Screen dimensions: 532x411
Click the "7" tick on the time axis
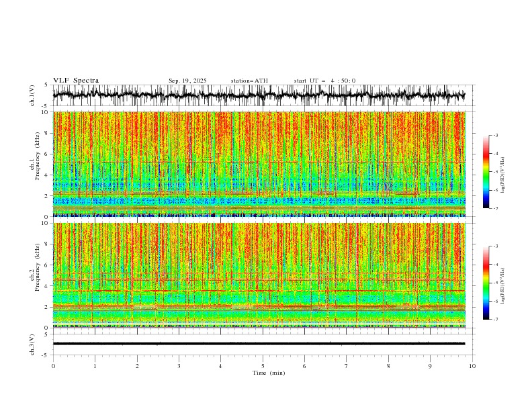347,366
